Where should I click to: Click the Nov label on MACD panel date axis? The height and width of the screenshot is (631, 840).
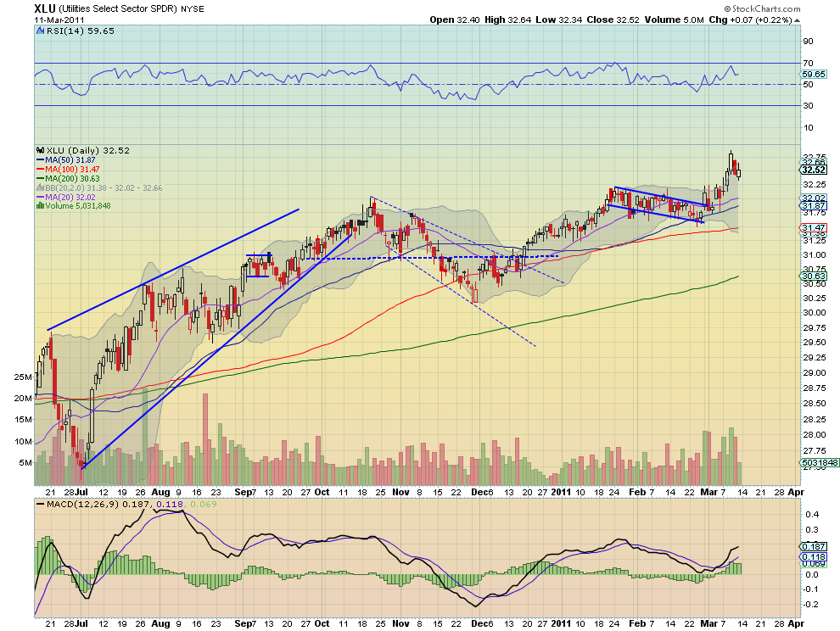click(400, 623)
